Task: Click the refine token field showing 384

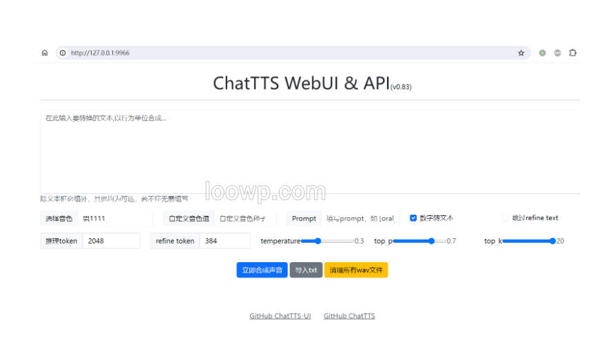Action: pos(225,241)
